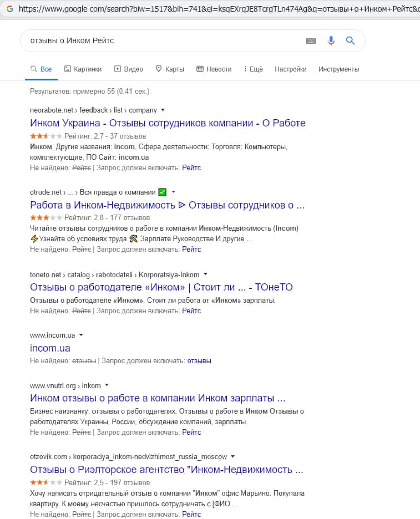Open result 'Инком отзывы о работе в компании'
Viewport: 420px width, 519px height.
point(158,398)
